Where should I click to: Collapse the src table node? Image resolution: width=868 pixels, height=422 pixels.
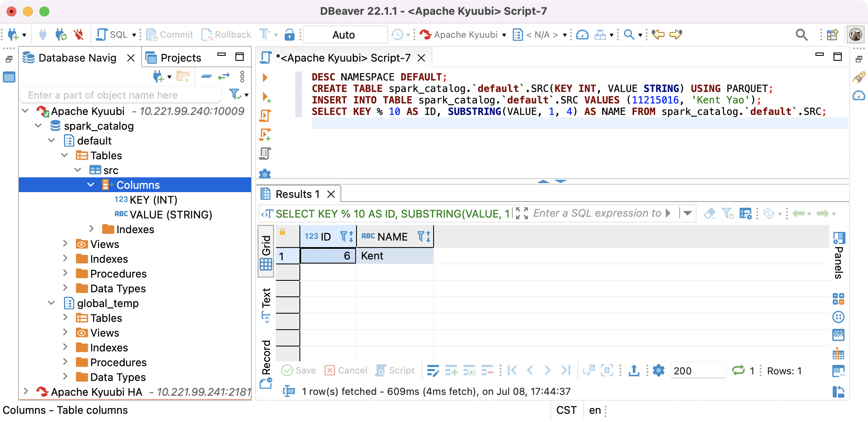point(78,170)
